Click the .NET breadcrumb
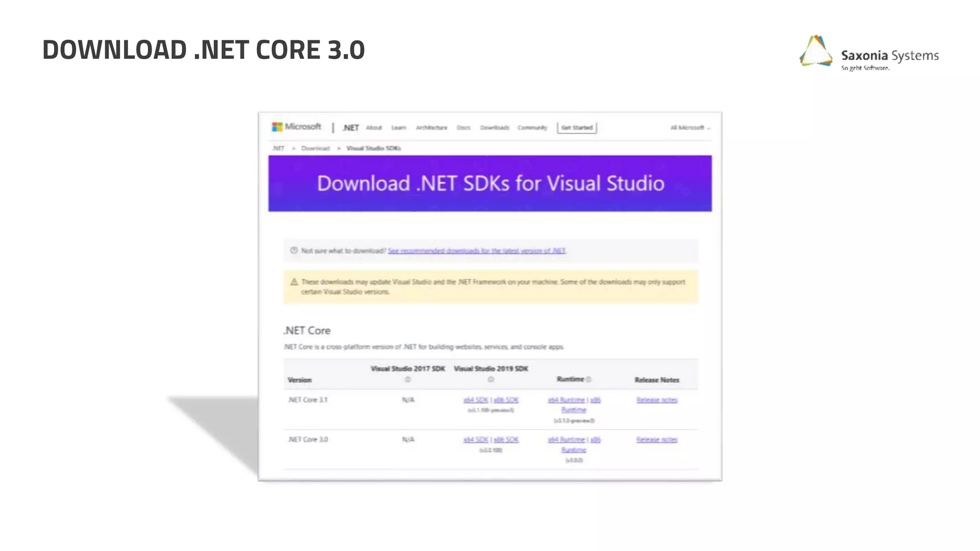This screenshot has width=980, height=551. click(x=278, y=148)
